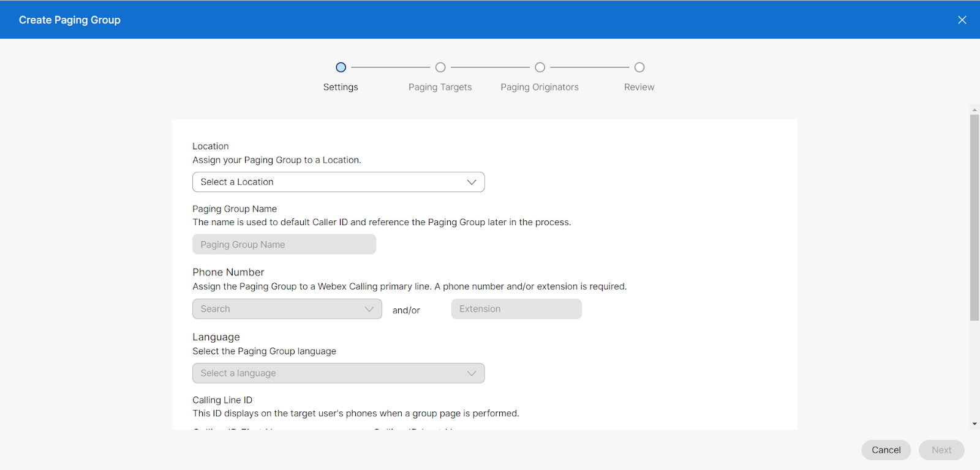This screenshot has height=470, width=980.
Task: Focus the Paging Group Name field
Action: (284, 244)
